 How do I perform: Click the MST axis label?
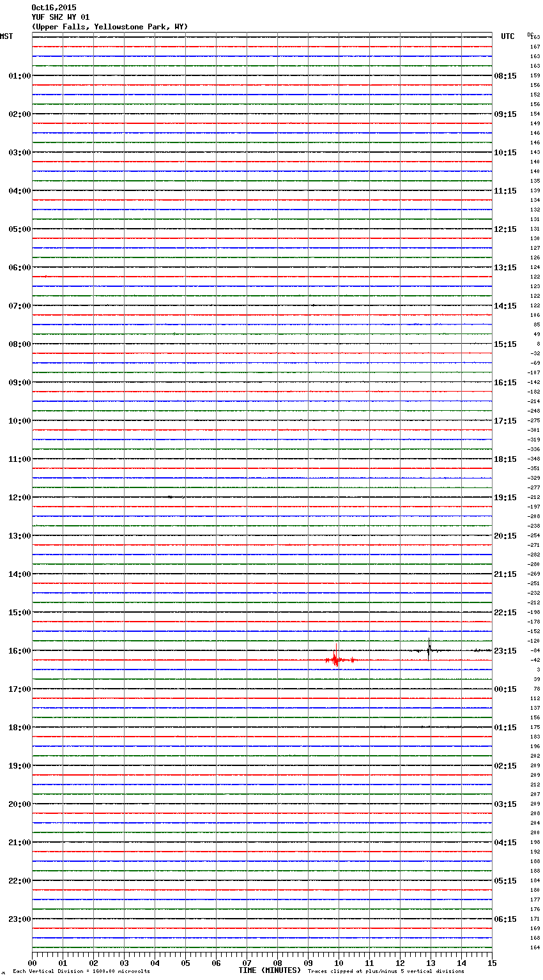[6, 36]
